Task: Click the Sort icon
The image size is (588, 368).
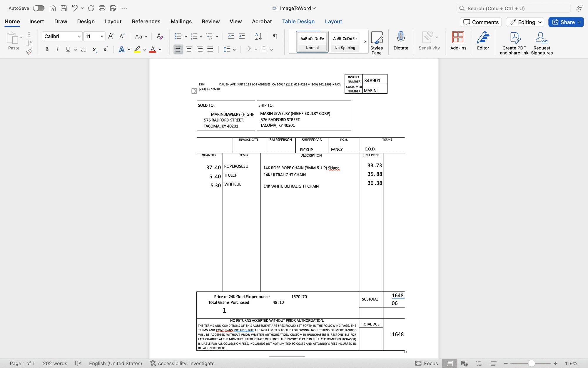Action: coord(258,36)
